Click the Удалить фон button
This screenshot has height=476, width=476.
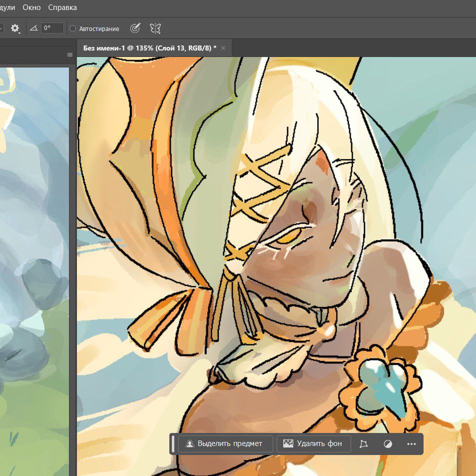(x=314, y=443)
